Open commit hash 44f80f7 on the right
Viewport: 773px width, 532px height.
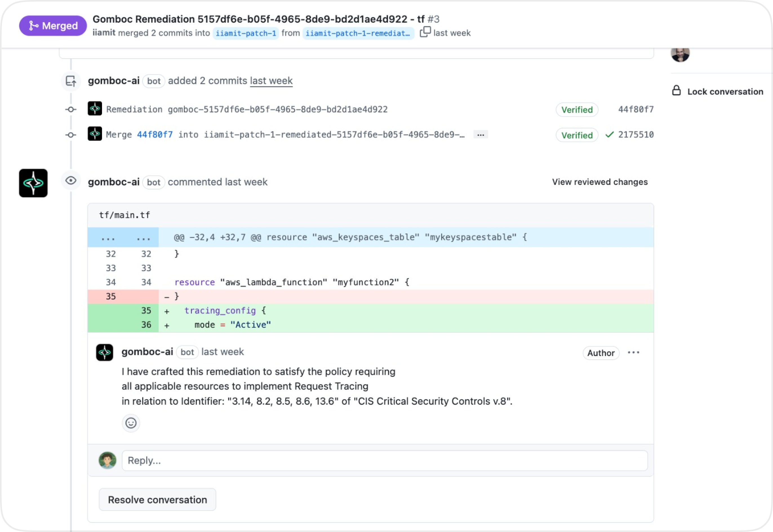tap(636, 109)
